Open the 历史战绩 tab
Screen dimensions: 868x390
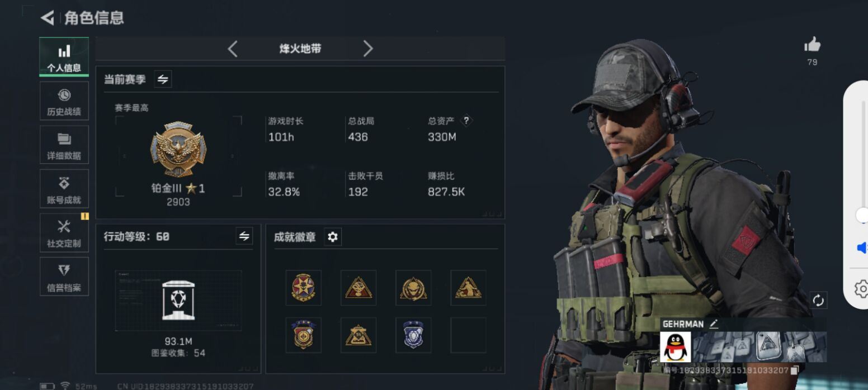pos(64,102)
